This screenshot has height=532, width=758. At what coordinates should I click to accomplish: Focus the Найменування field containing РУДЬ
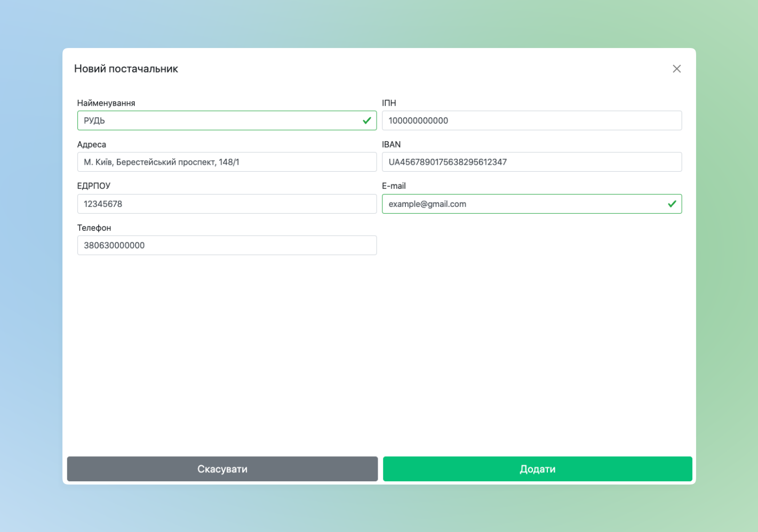pos(219,120)
